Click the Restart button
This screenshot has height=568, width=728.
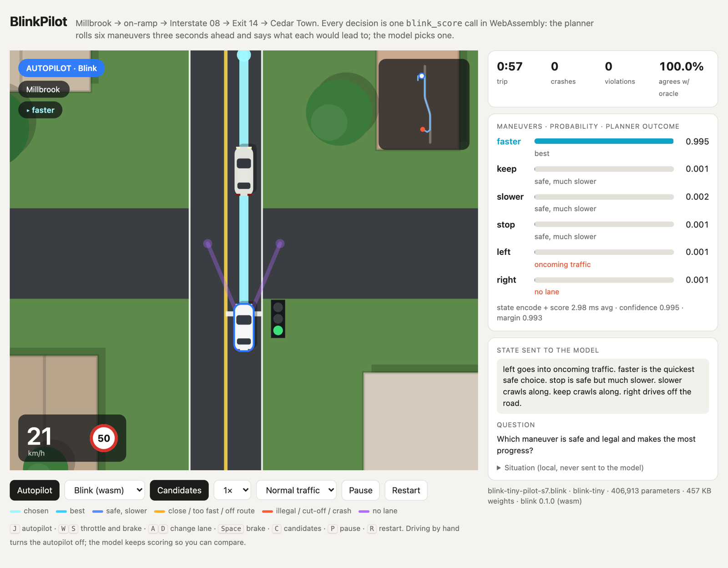(x=406, y=490)
